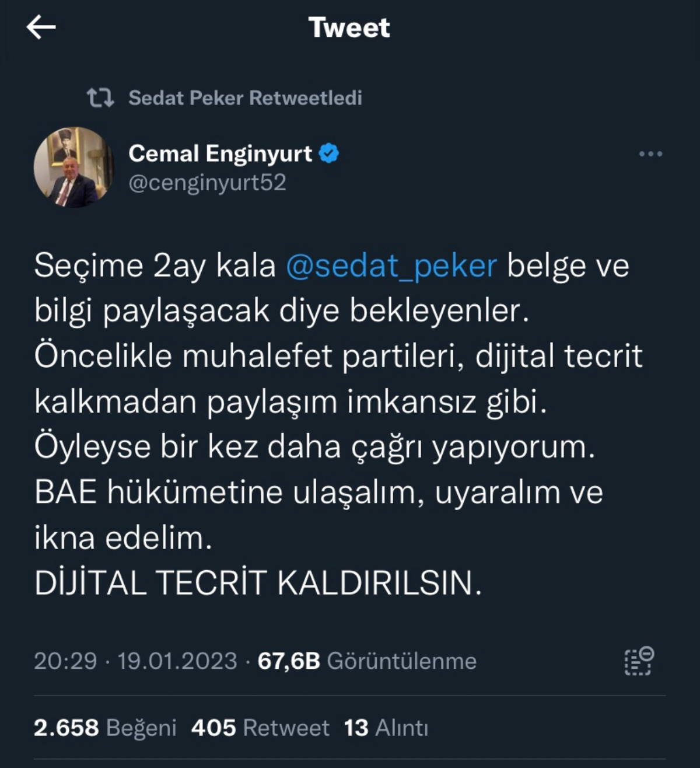Click the 19.01.2023 date

(177, 661)
